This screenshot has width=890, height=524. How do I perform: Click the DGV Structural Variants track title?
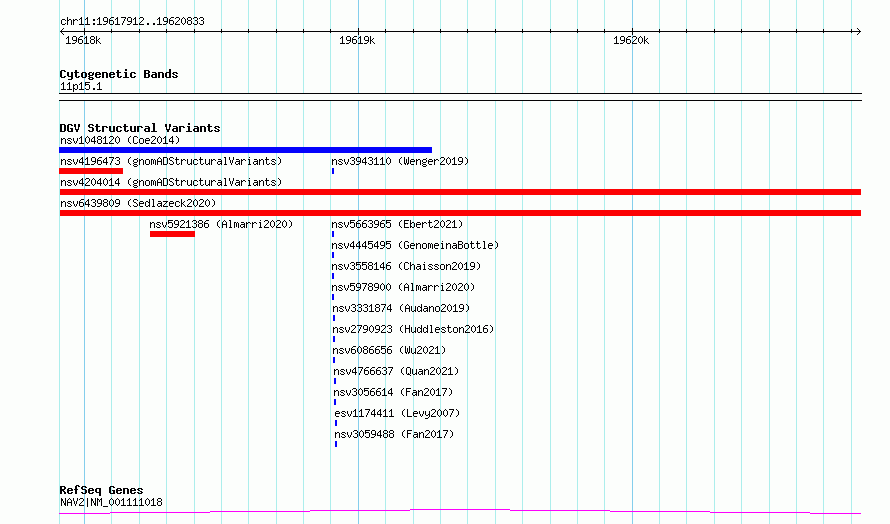140,128
